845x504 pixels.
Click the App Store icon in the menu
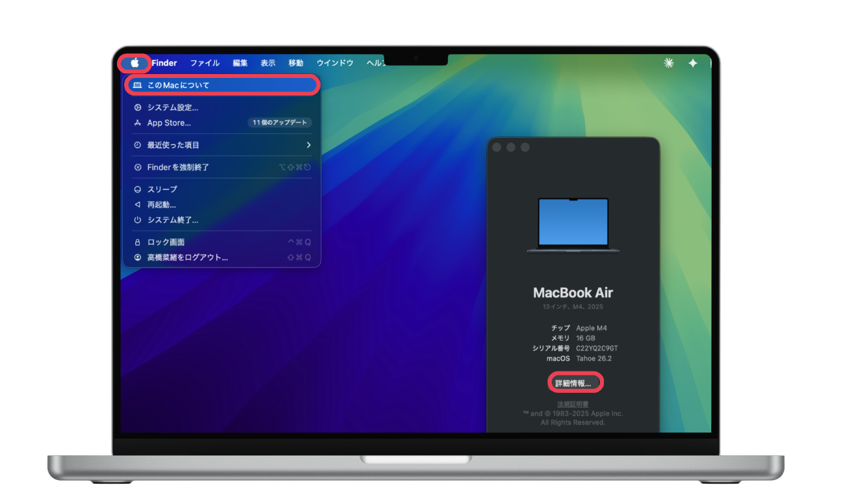[x=137, y=123]
